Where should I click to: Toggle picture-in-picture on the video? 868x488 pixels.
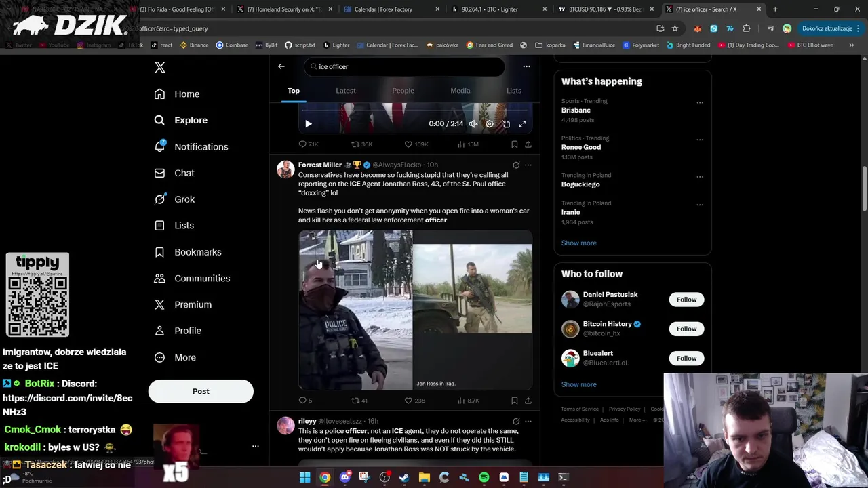coord(506,124)
